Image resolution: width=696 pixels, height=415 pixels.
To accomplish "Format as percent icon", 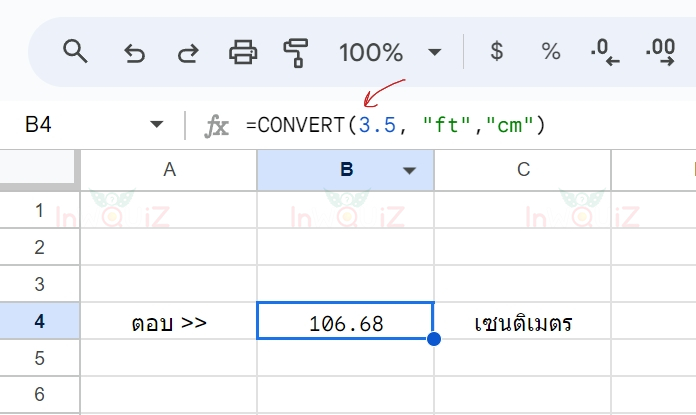I will click(551, 51).
